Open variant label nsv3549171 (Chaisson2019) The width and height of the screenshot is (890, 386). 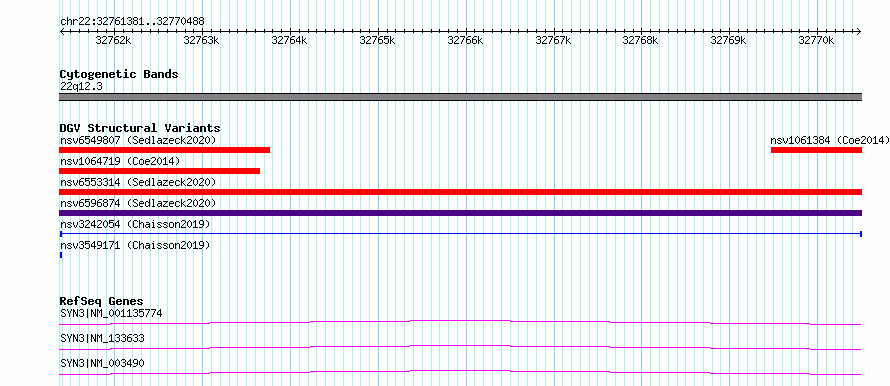point(135,246)
